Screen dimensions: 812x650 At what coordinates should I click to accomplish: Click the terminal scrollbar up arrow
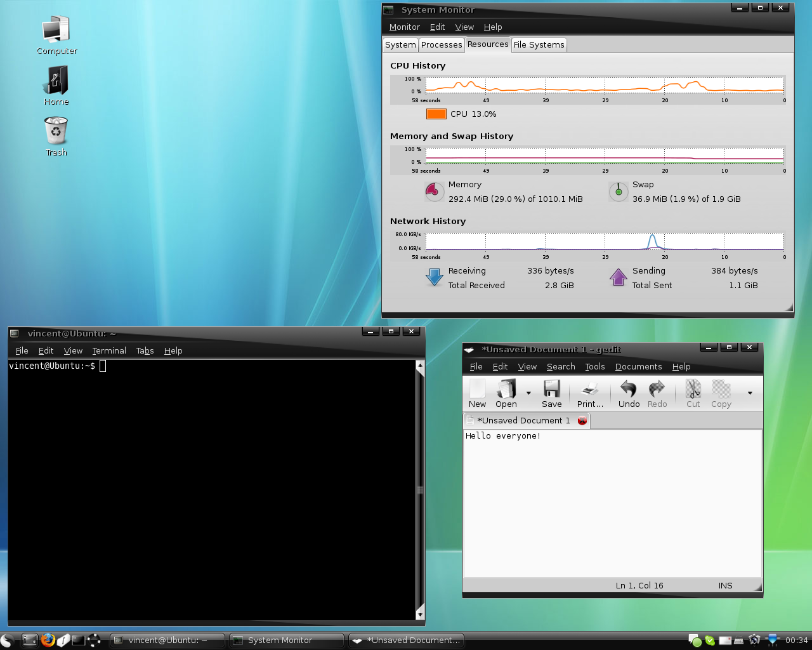pos(420,366)
